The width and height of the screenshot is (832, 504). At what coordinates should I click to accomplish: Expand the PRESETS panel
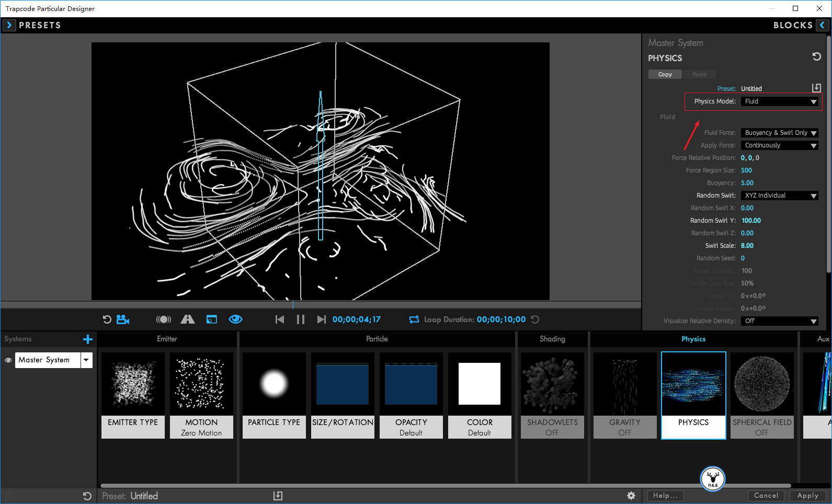[x=9, y=25]
